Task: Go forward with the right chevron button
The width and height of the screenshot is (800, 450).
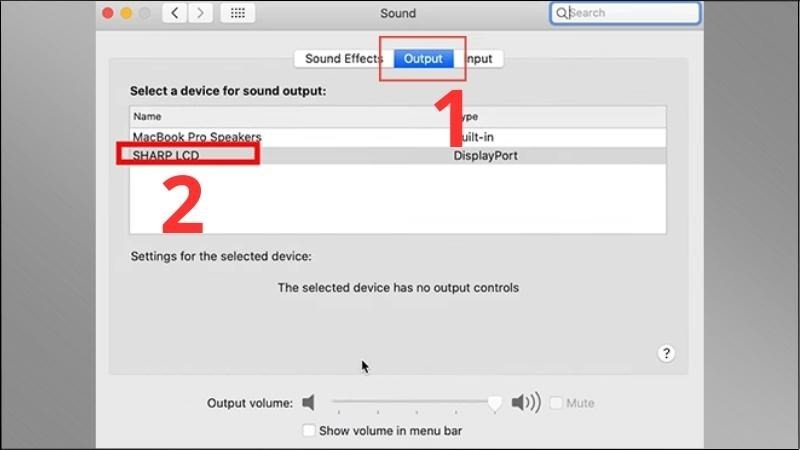Action: 200,13
